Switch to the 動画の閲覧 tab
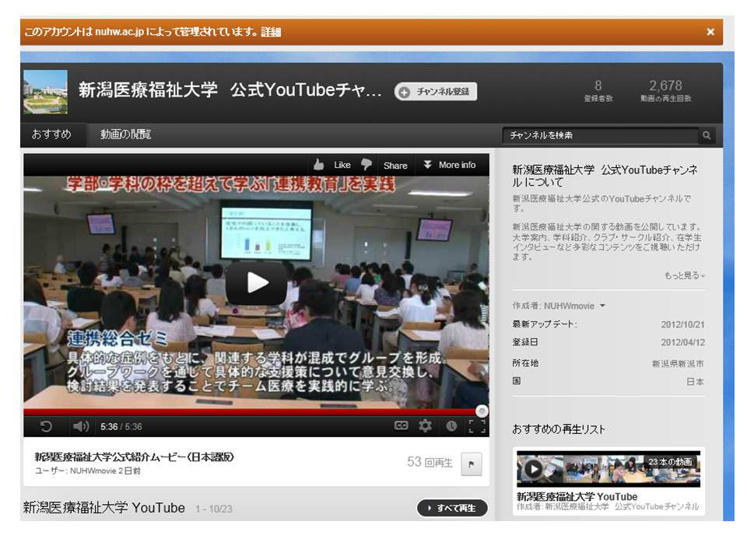Viewport: 747px width, 560px height. (125, 135)
